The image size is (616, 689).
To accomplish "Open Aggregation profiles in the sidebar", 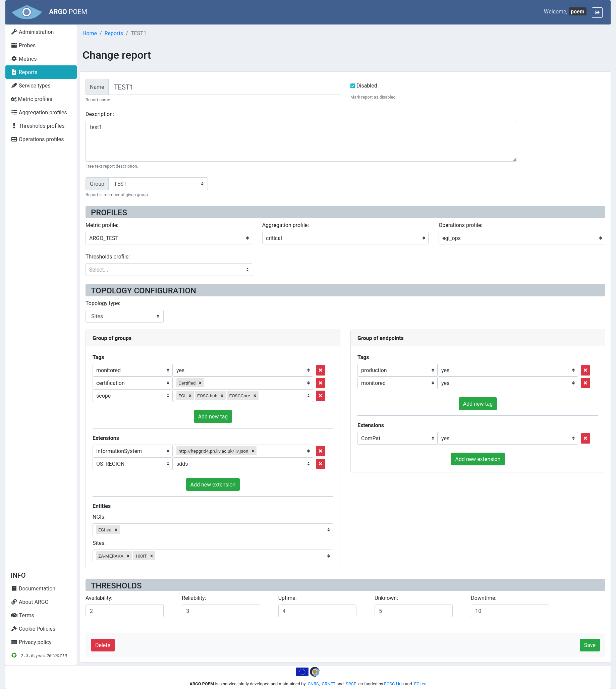I will click(41, 112).
